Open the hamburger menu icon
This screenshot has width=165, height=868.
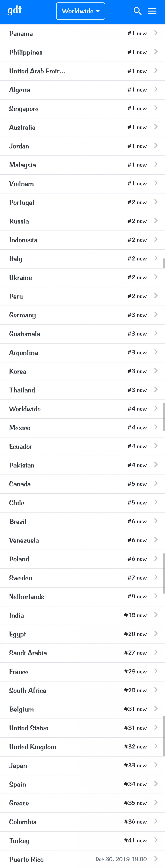152,11
